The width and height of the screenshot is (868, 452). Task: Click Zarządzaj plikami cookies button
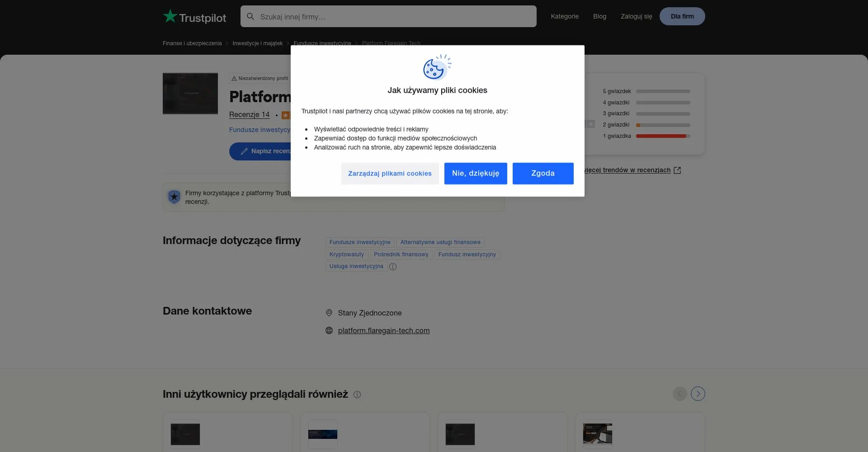click(390, 174)
